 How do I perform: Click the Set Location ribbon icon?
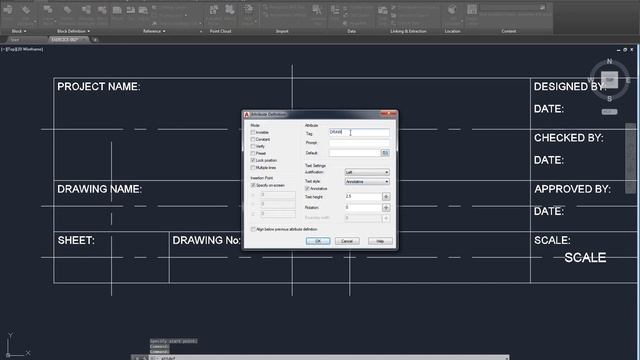[x=452, y=10]
